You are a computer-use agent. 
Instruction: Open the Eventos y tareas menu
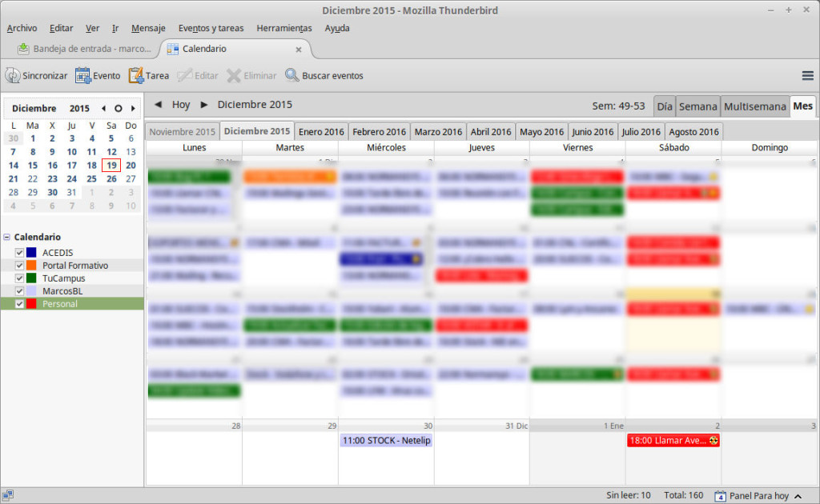tap(211, 28)
